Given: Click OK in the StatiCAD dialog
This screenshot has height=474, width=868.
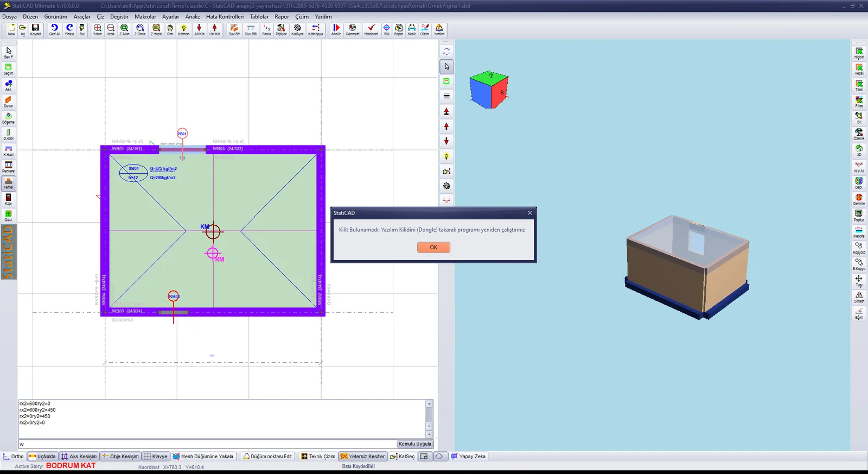Looking at the screenshot, I should pos(433,247).
